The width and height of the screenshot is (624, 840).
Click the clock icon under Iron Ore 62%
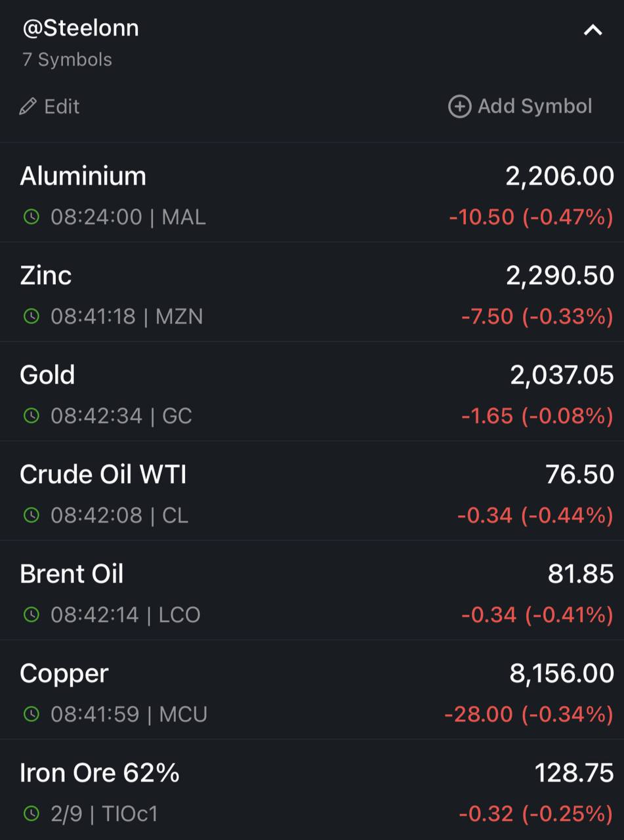[x=31, y=814]
